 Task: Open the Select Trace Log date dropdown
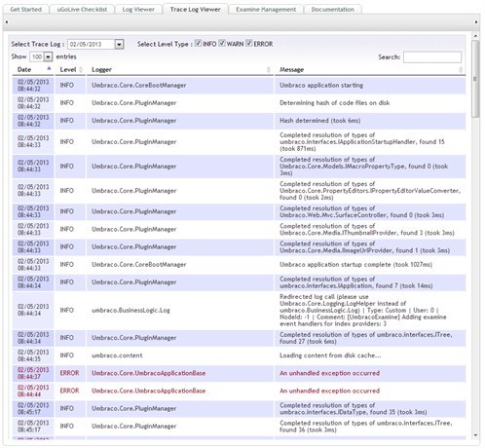(119, 44)
